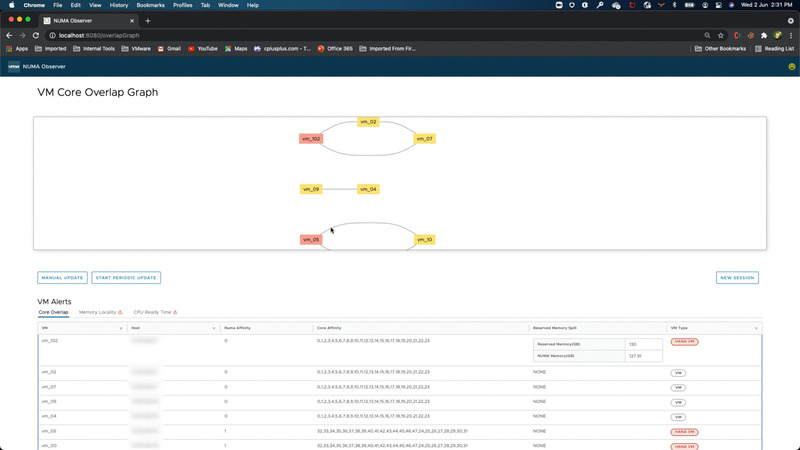Open the Gmail bookmark
The image size is (800, 450).
[x=169, y=49]
